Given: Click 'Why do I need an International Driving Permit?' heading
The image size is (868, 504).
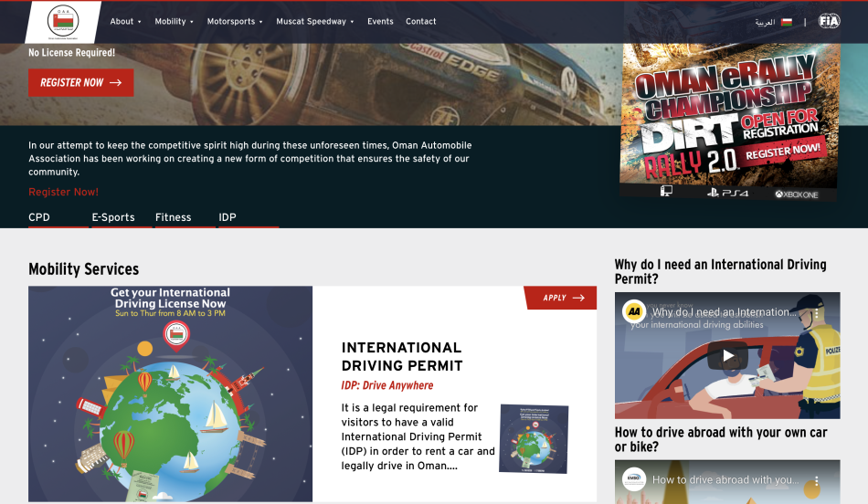Looking at the screenshot, I should coord(720,272).
